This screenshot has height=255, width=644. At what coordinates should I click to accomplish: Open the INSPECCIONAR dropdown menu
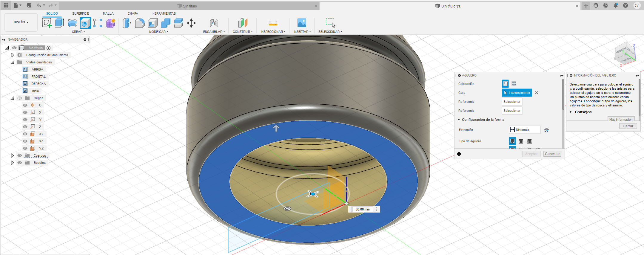click(x=273, y=32)
